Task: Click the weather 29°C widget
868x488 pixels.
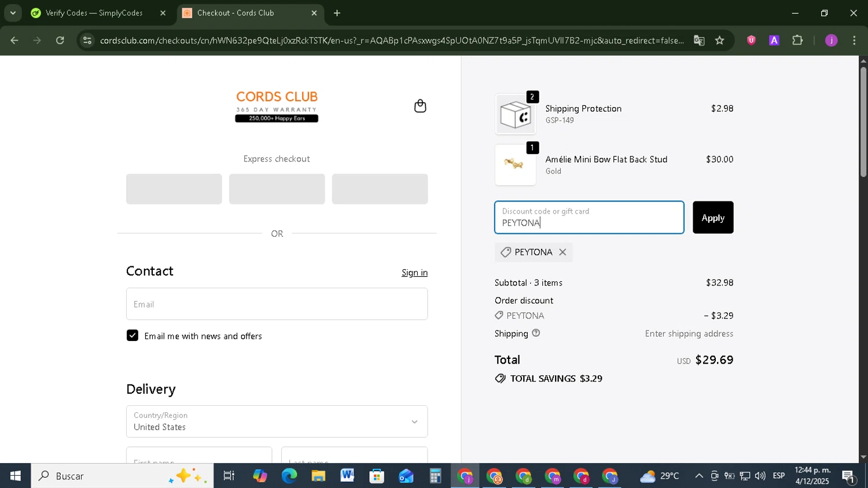Action: point(660,476)
